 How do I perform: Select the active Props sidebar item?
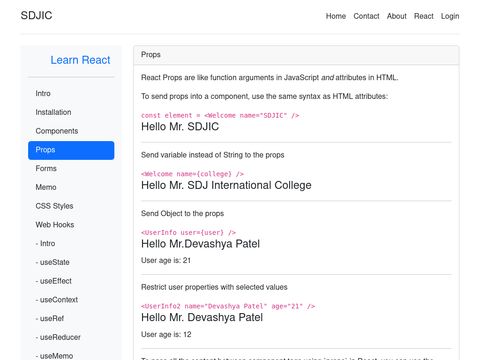point(71,150)
